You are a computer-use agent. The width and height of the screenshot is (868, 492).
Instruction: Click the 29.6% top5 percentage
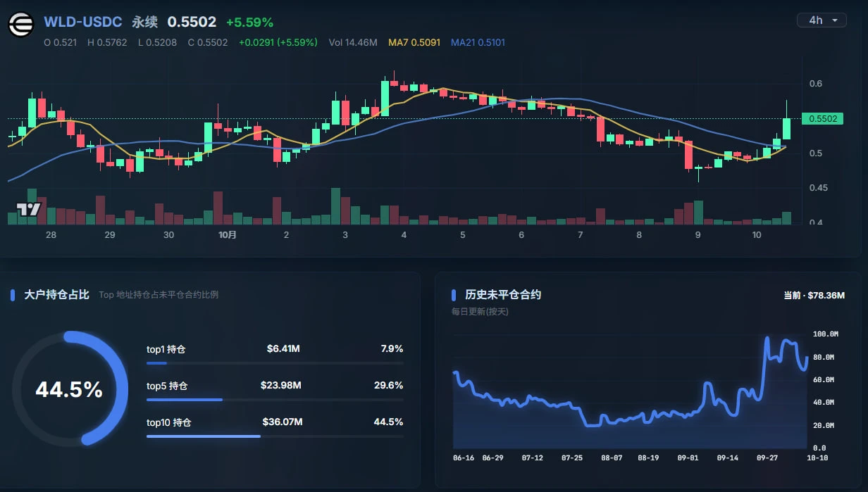click(388, 385)
